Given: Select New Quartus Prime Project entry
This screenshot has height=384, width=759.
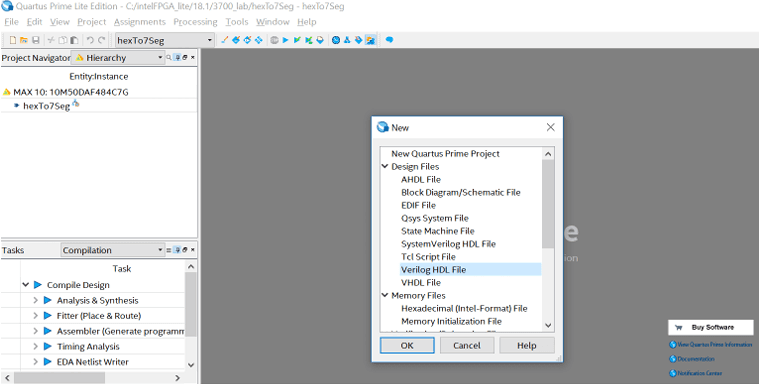Looking at the screenshot, I should [x=445, y=154].
